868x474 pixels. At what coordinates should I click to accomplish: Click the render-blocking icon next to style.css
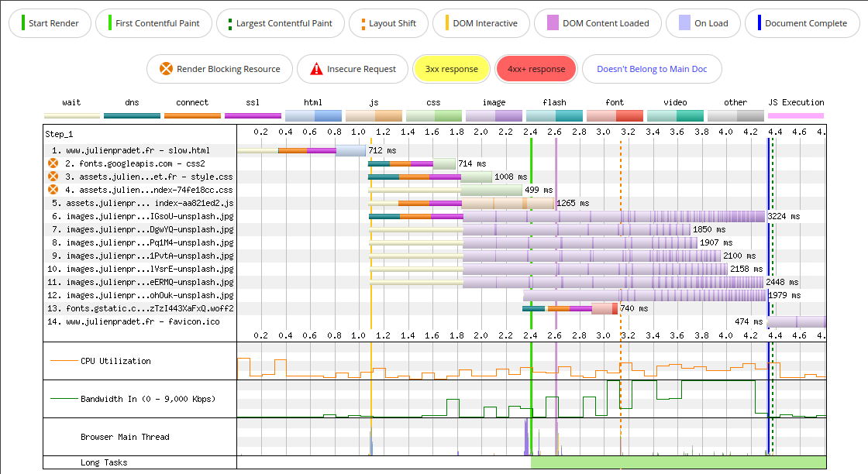pos(53,177)
